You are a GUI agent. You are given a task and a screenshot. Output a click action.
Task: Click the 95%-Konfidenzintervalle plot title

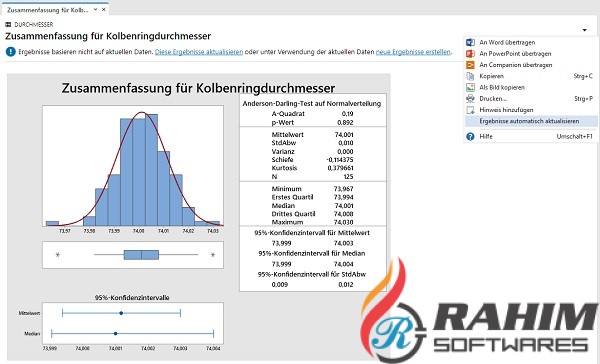tap(132, 297)
